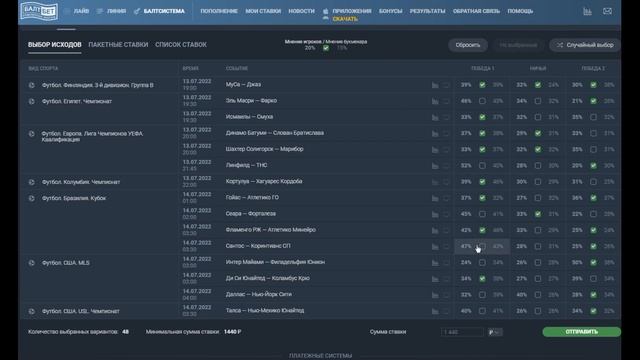Check Победа 2 for Динамо Батуми – Слован Братислава
The image size is (640, 360).
click(x=593, y=133)
